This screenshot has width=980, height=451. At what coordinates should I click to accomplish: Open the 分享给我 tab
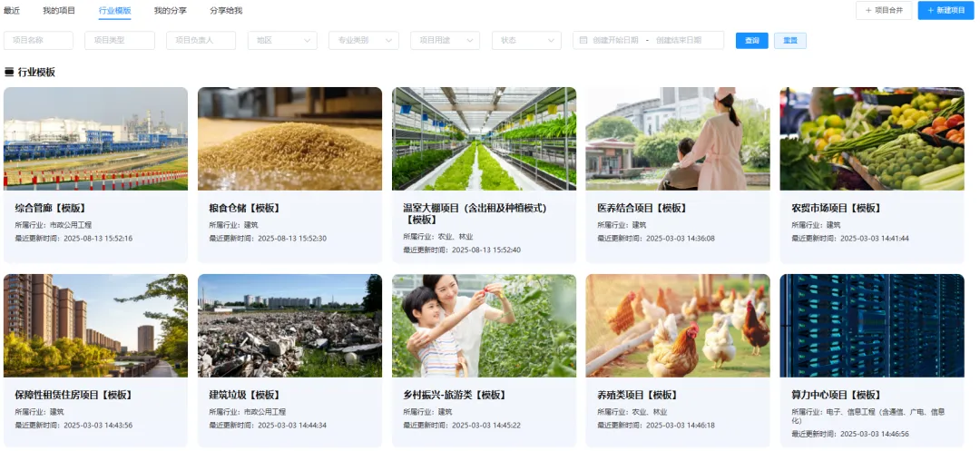pos(226,11)
